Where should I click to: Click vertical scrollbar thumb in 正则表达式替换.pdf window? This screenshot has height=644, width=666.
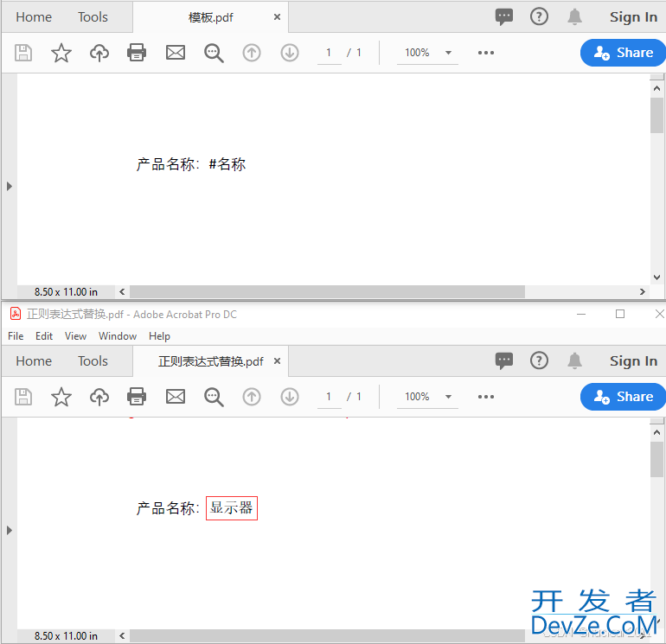(656, 459)
